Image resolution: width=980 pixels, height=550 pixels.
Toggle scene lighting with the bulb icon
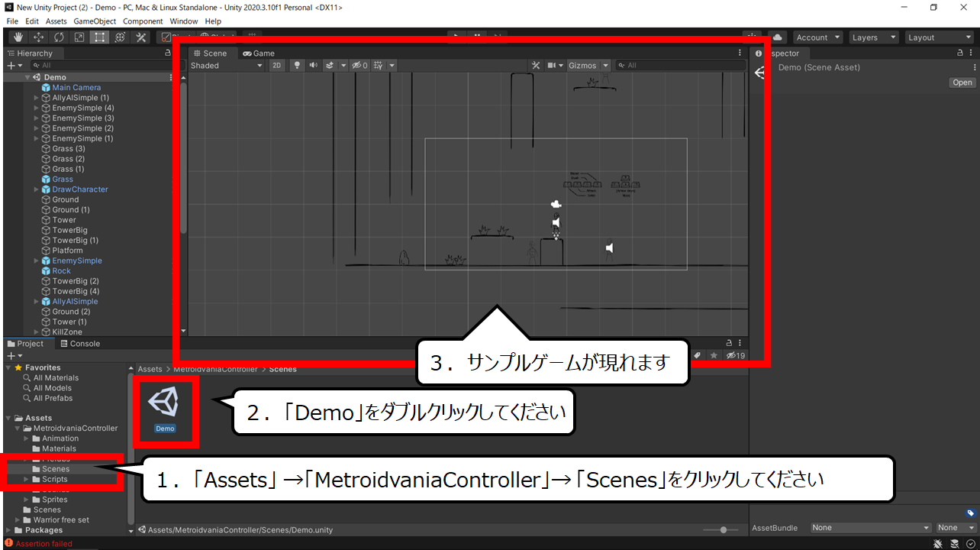[297, 66]
